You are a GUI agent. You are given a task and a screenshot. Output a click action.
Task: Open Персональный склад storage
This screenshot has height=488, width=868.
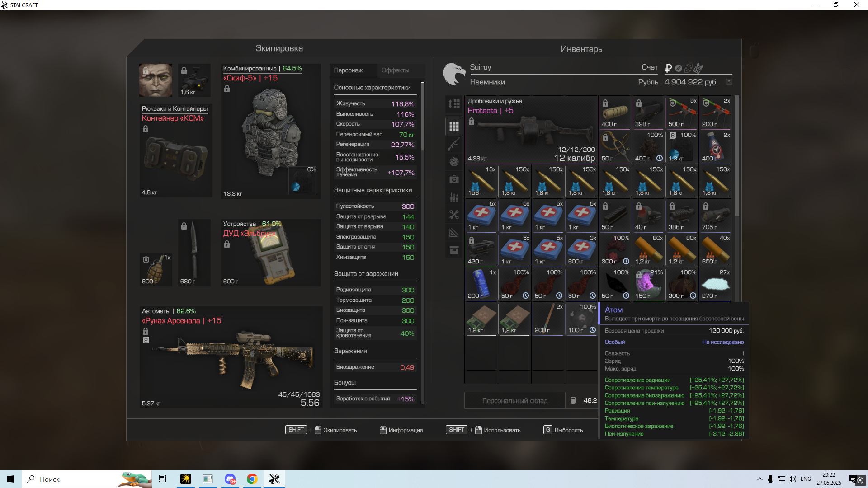(515, 401)
